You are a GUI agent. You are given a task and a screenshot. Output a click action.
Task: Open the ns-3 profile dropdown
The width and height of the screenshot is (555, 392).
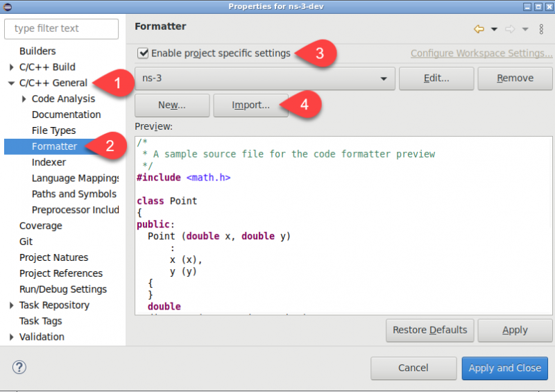265,78
